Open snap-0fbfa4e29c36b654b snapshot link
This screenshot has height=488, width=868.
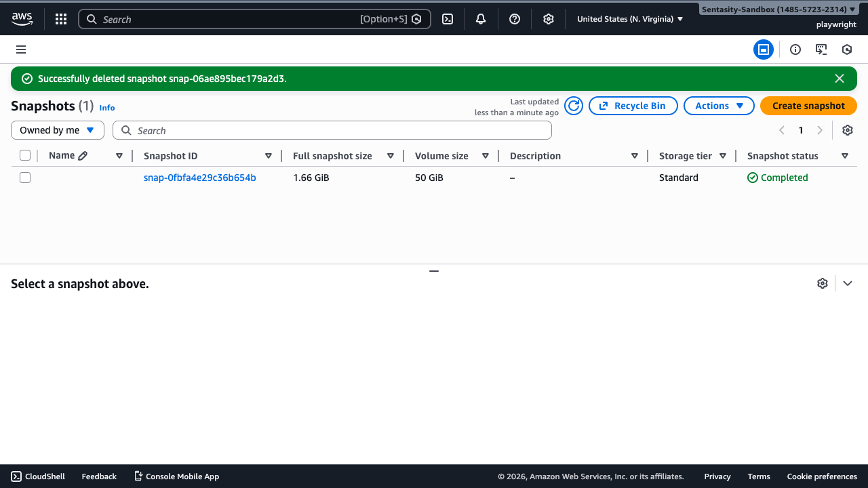click(200, 178)
